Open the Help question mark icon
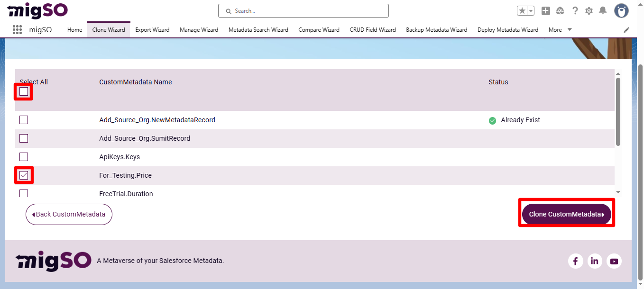644x289 pixels. [x=575, y=10]
